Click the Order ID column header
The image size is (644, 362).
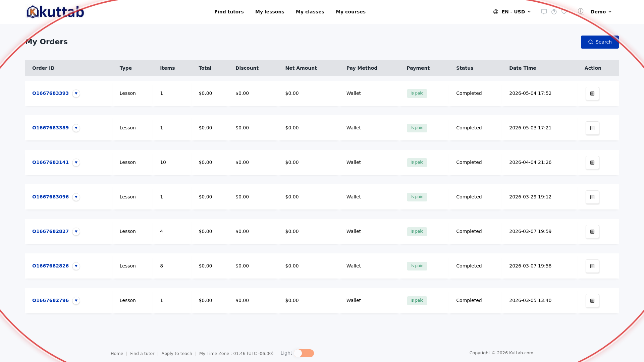[x=43, y=68]
